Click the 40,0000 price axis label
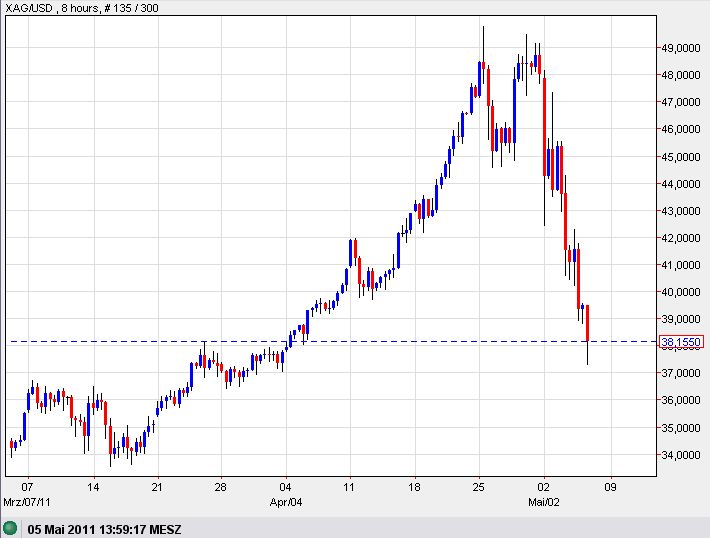 point(681,292)
